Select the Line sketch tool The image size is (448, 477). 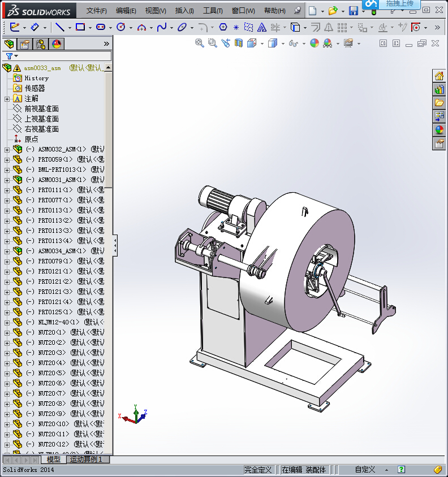(60, 27)
